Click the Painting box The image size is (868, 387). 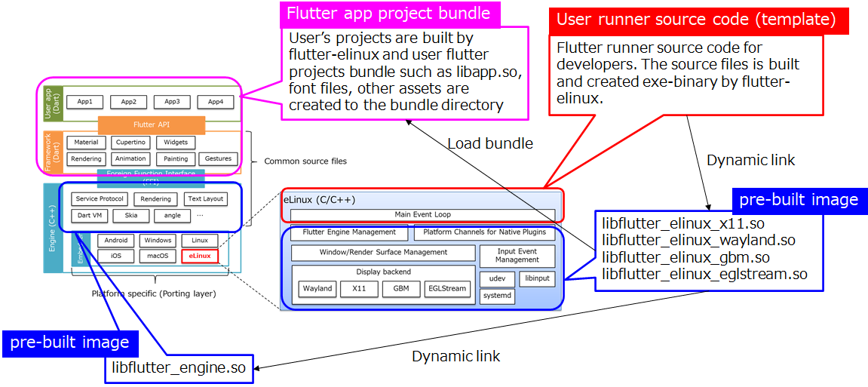click(176, 159)
